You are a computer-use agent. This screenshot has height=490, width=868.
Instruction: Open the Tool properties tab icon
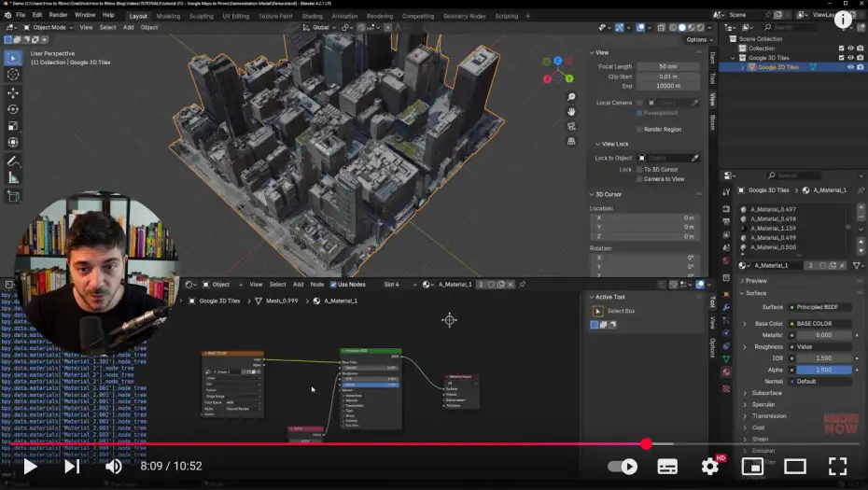pyautogui.click(x=726, y=192)
